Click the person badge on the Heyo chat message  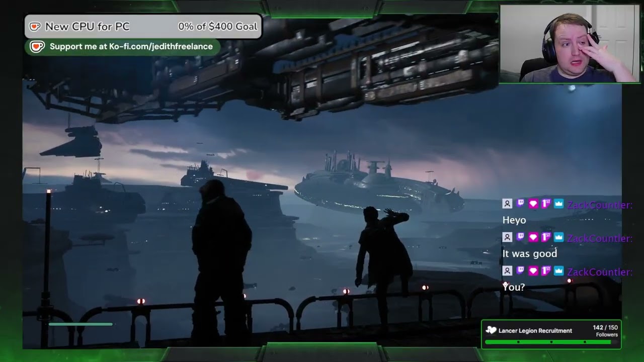pyautogui.click(x=507, y=204)
